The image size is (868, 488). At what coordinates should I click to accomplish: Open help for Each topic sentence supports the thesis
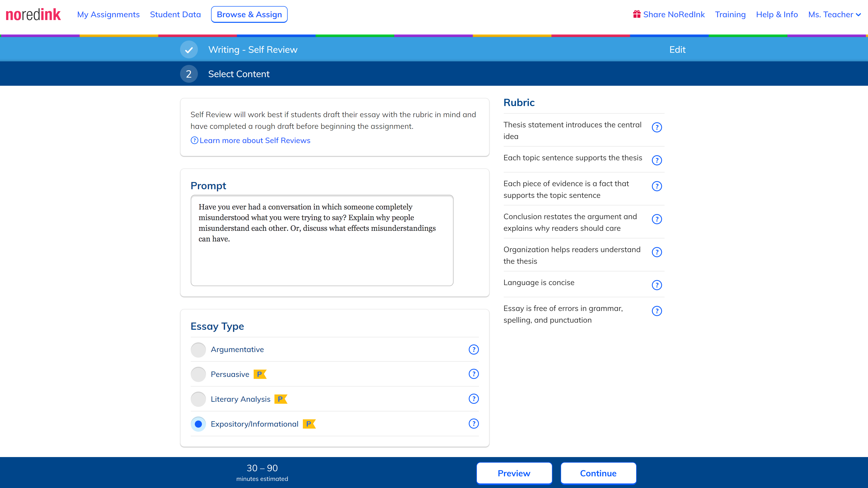point(657,160)
